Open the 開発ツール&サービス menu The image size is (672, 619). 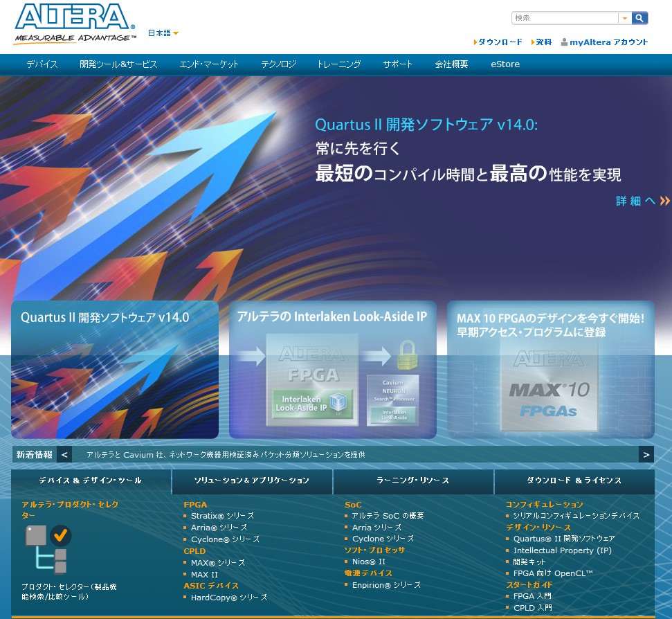tap(119, 64)
